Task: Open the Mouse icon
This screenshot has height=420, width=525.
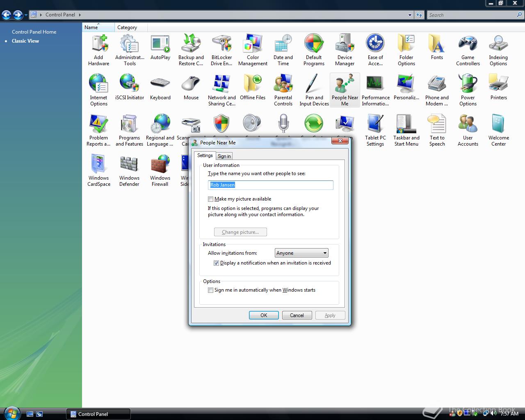Action: [191, 87]
